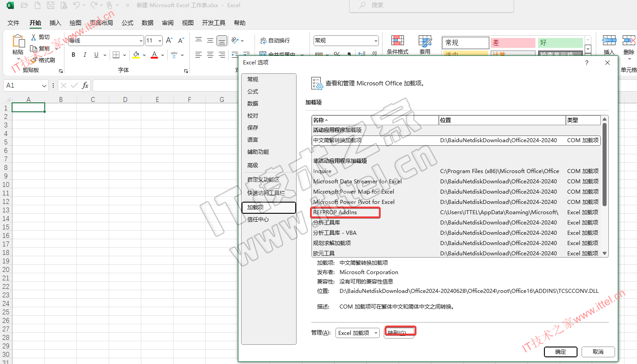This screenshot has height=364, width=637.
Task: Open the font color dropdown arrow
Action: pos(162,55)
